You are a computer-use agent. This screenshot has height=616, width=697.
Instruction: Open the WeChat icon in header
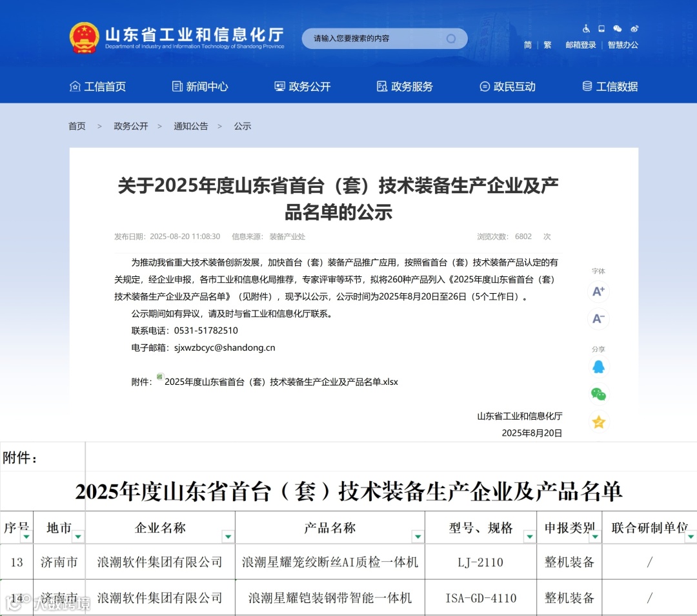pyautogui.click(x=618, y=29)
